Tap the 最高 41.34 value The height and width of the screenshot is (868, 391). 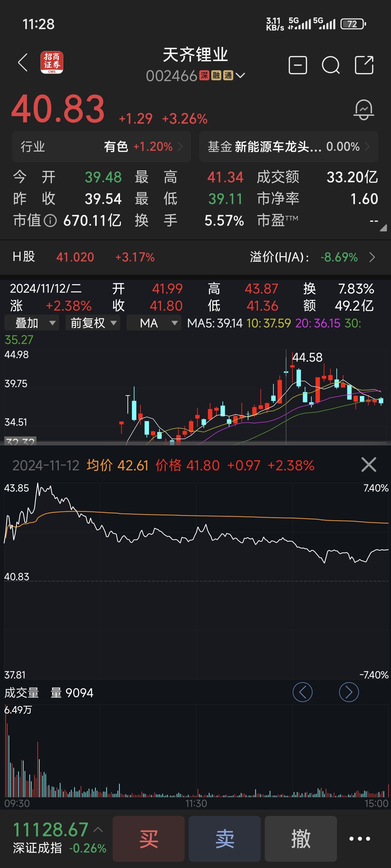pos(225,177)
